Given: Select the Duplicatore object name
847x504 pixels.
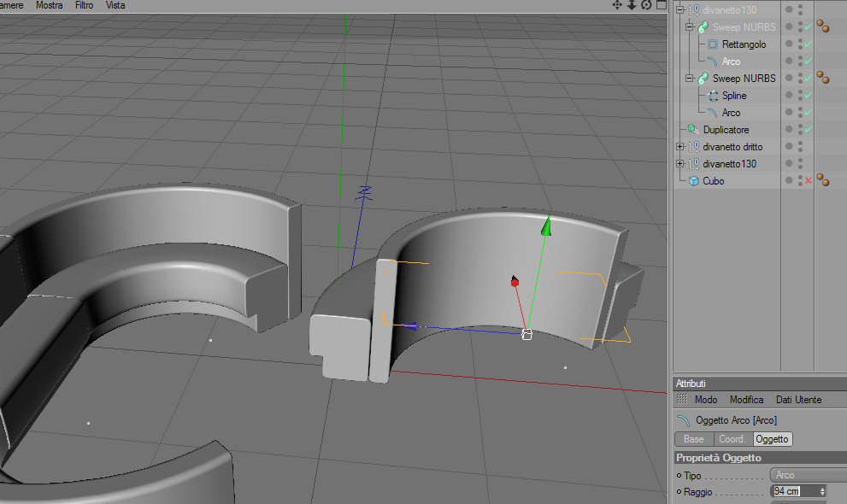Looking at the screenshot, I should (x=726, y=130).
